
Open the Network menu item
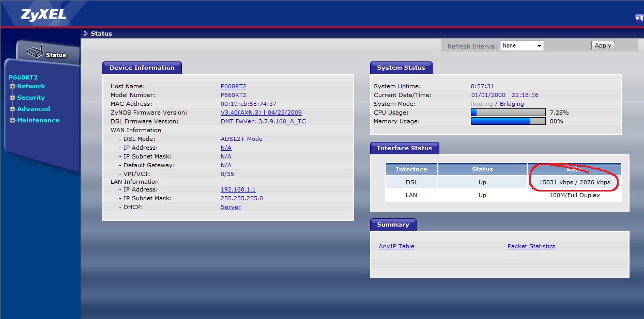31,86
